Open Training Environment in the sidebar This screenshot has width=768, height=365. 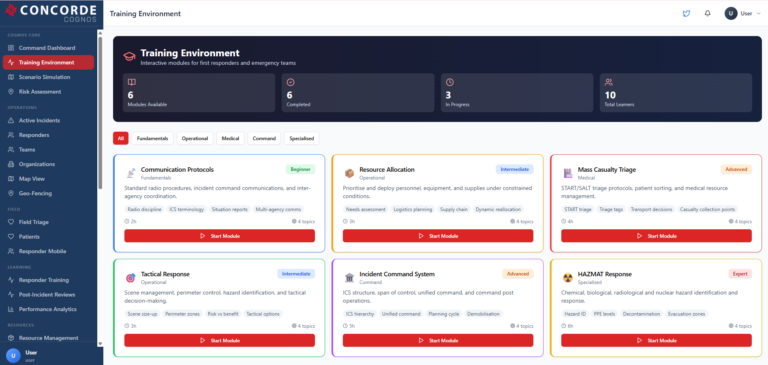point(48,63)
